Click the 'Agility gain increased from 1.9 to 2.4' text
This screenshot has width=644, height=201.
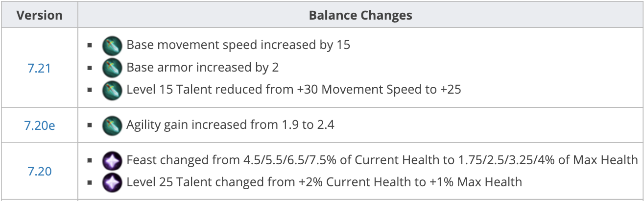point(230,125)
